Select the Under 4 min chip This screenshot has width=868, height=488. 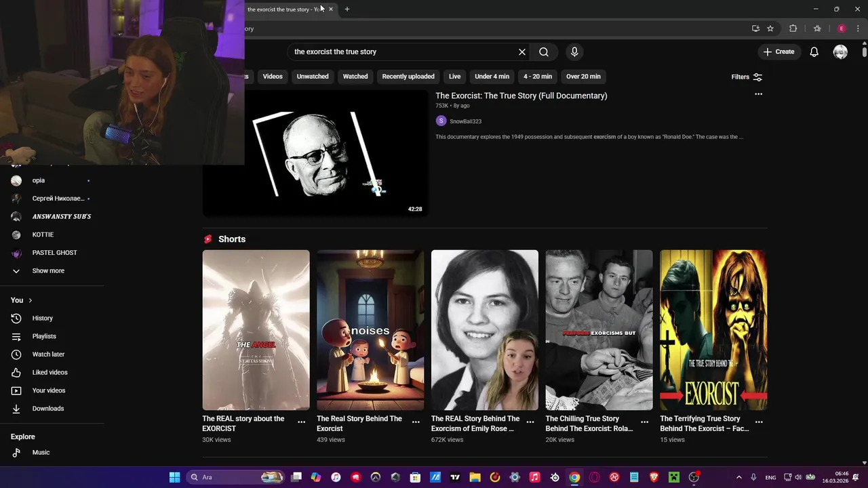492,77
